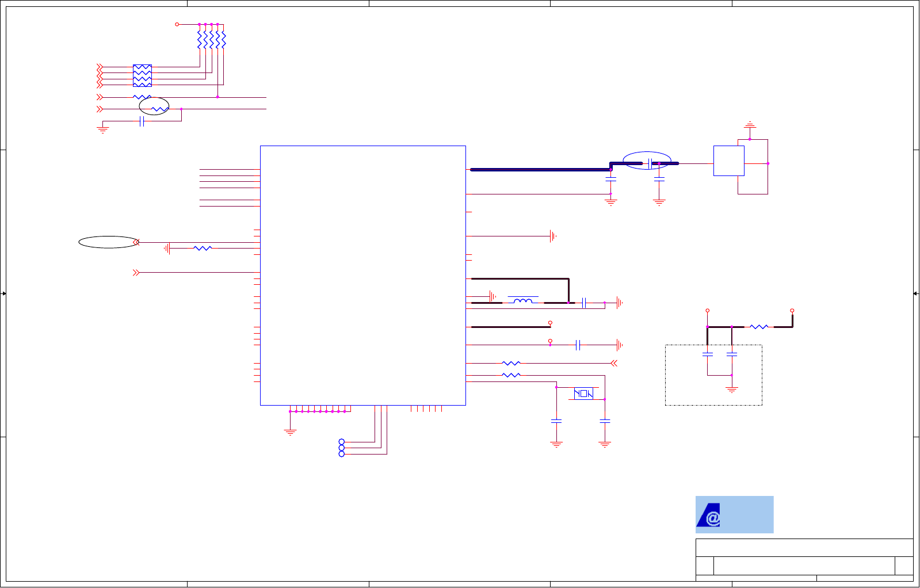
Task: Click the ground symbol inside the dashed box
Action: (x=732, y=390)
